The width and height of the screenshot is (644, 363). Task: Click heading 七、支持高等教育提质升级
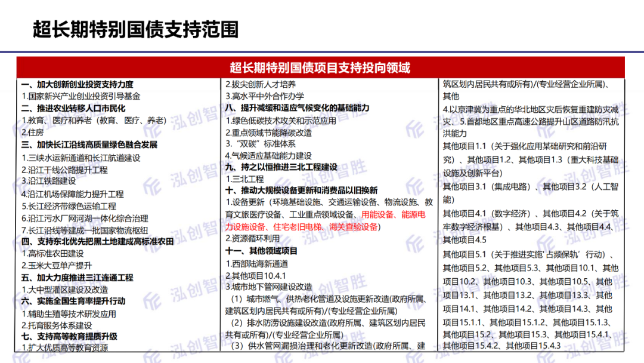[x=69, y=337]
